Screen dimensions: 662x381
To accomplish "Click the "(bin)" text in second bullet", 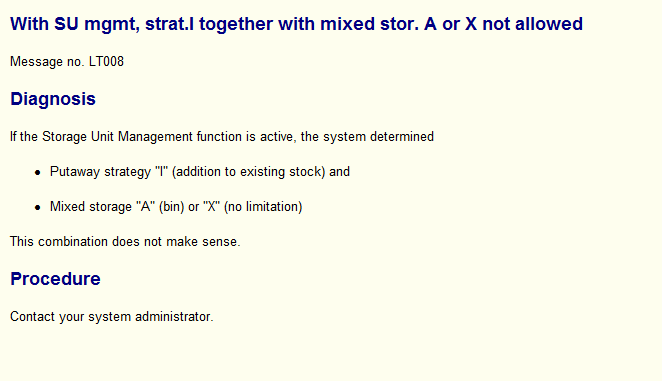I will click(171, 207).
